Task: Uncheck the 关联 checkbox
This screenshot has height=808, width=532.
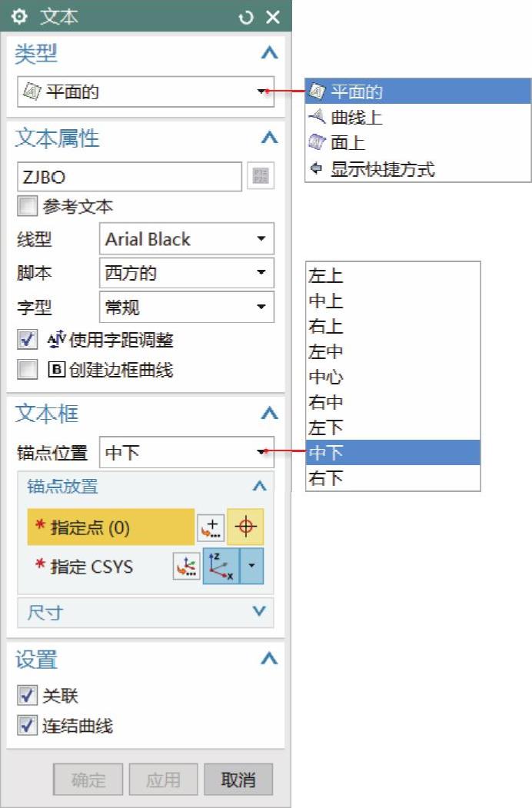Action: (28, 696)
